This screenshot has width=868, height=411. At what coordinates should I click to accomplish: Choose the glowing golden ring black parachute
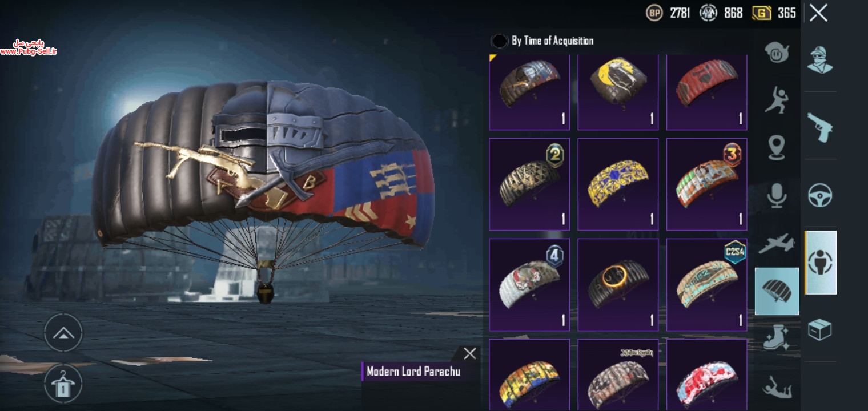click(618, 284)
